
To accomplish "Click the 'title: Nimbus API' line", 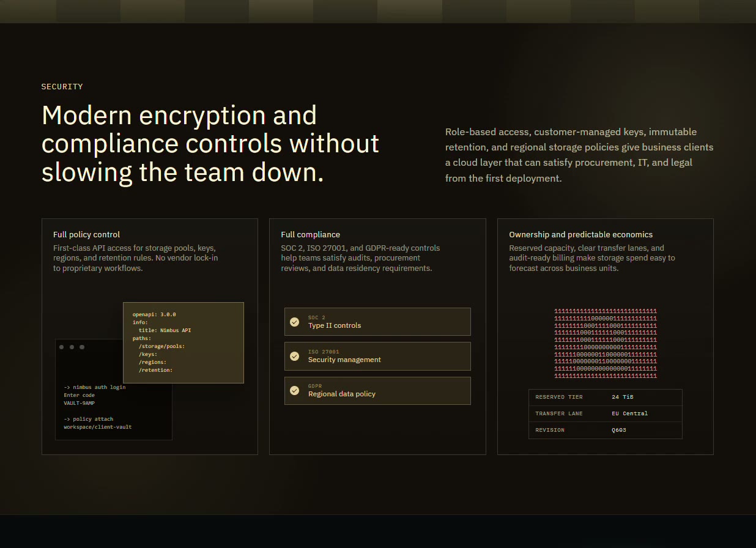I will tap(165, 330).
